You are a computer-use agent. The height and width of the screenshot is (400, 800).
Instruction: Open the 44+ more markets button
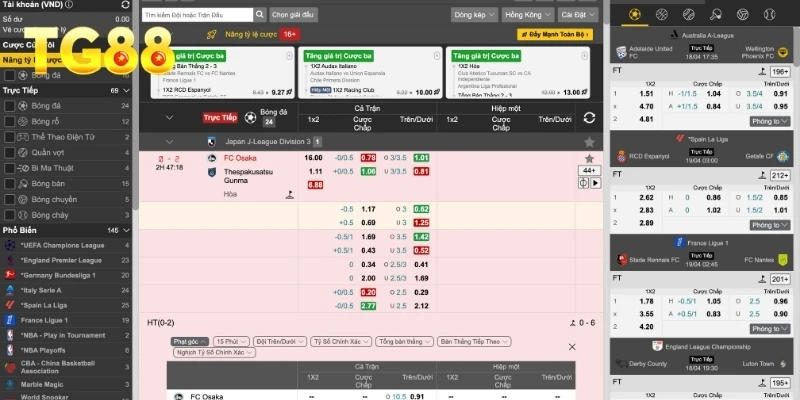click(589, 170)
